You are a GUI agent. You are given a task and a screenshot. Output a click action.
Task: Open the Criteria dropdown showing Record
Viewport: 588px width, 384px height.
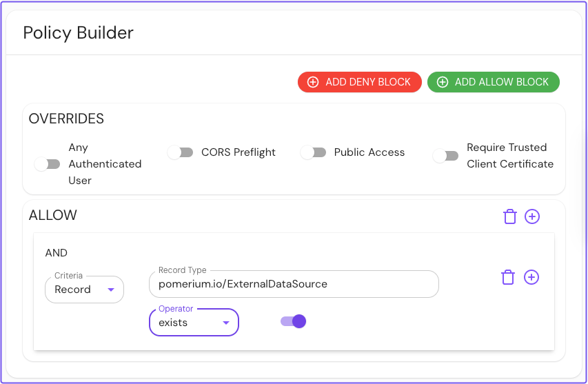84,290
